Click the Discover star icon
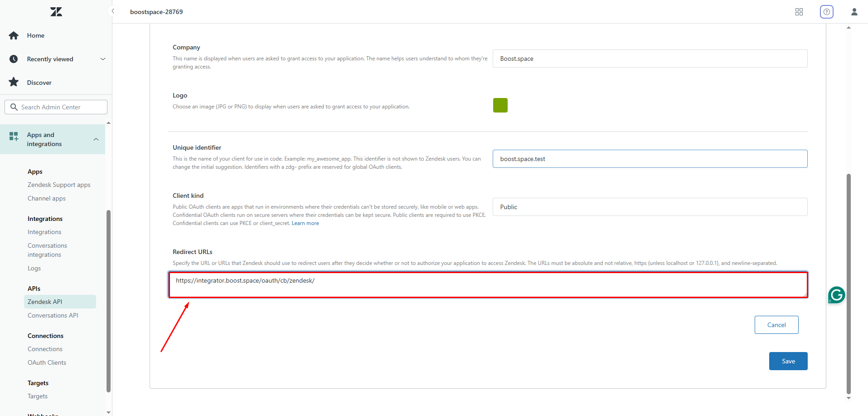The image size is (868, 416). click(14, 82)
